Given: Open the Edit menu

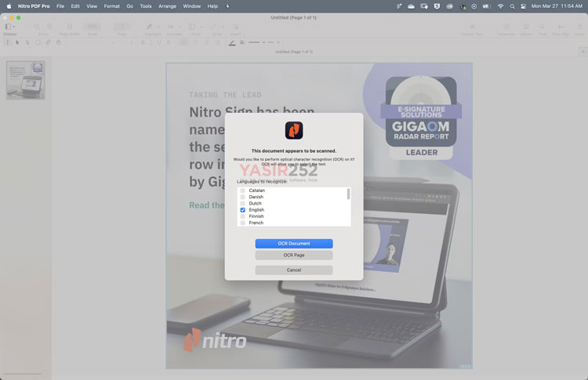Looking at the screenshot, I should 75,6.
